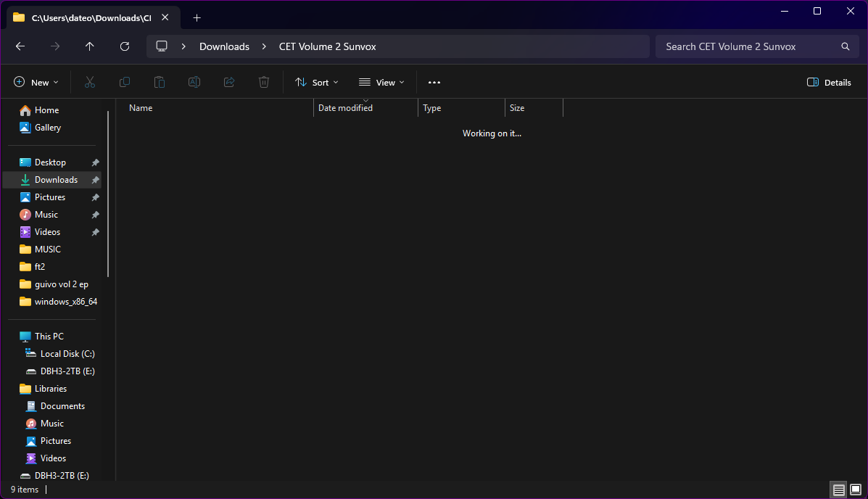Click the Rename toolbar icon
This screenshot has width=868, height=499.
[x=194, y=83]
